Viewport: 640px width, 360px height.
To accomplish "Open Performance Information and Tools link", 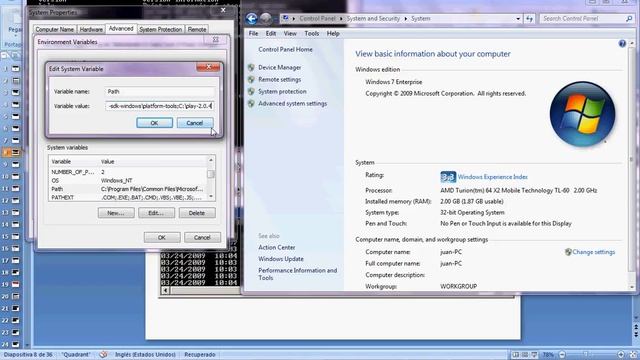I will pyautogui.click(x=298, y=274).
